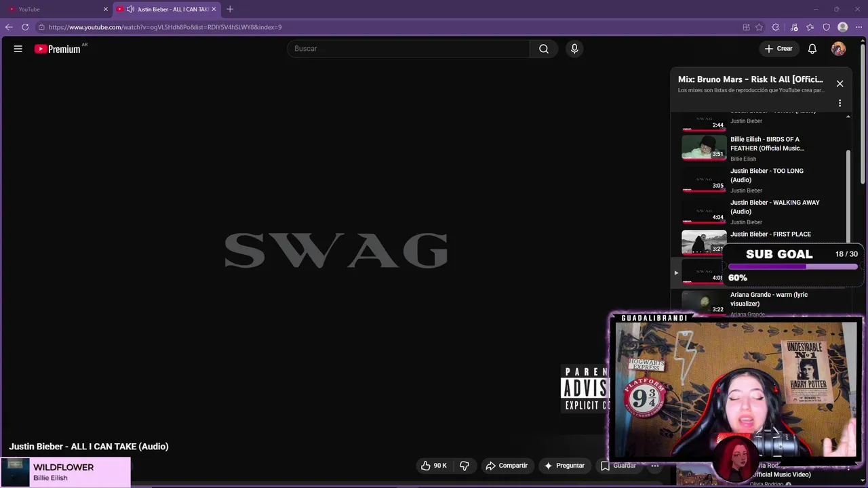Click the search magnifier button

(x=544, y=49)
